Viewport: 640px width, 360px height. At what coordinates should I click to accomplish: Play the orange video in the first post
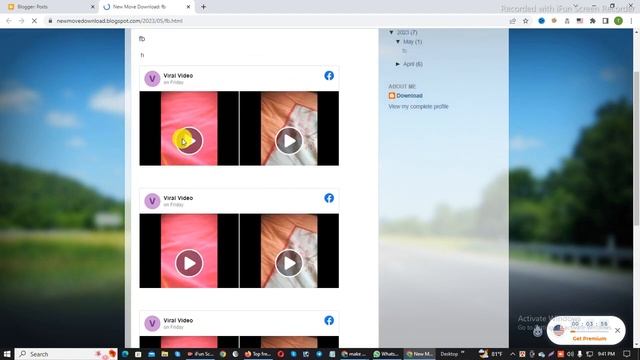[x=289, y=141]
